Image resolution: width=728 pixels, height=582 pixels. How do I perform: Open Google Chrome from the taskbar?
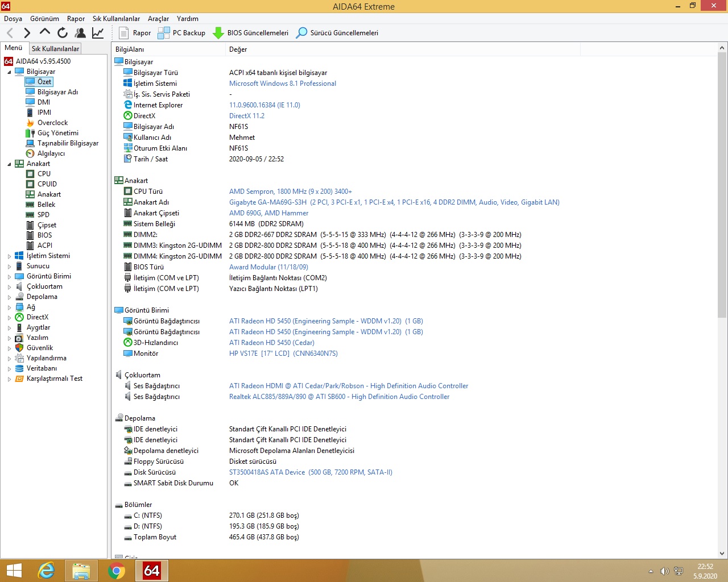click(x=117, y=571)
